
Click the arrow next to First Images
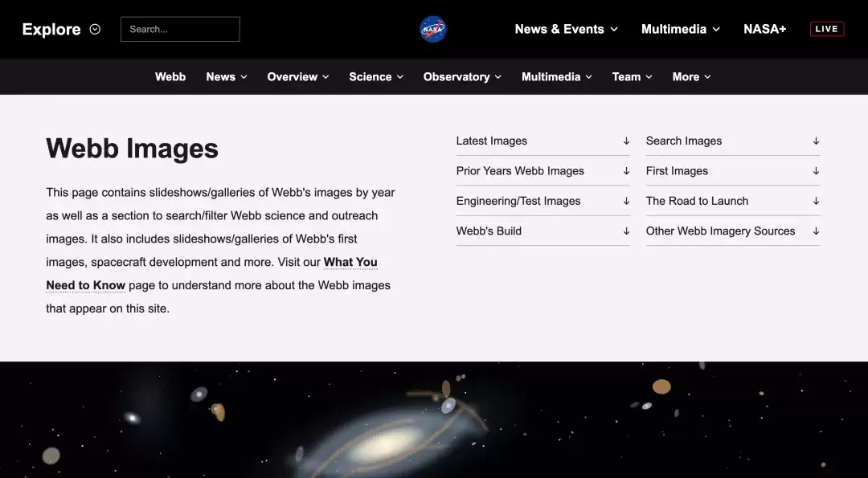pyautogui.click(x=816, y=171)
